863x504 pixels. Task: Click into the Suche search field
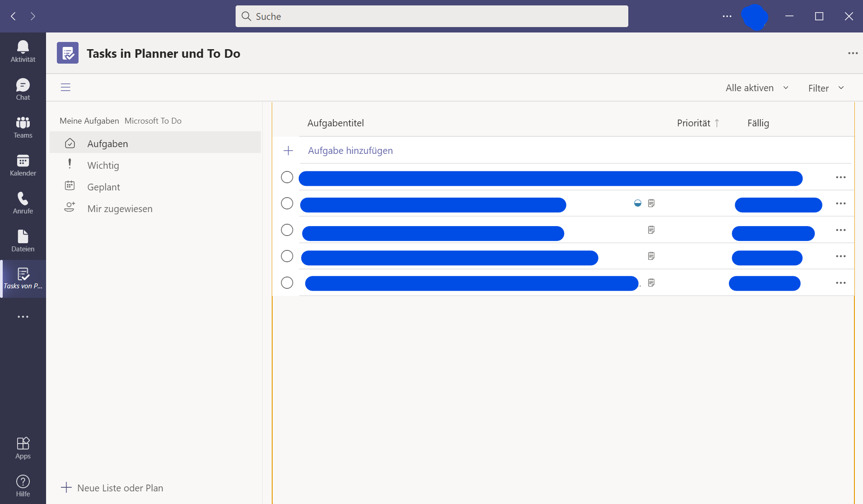pyautogui.click(x=432, y=16)
